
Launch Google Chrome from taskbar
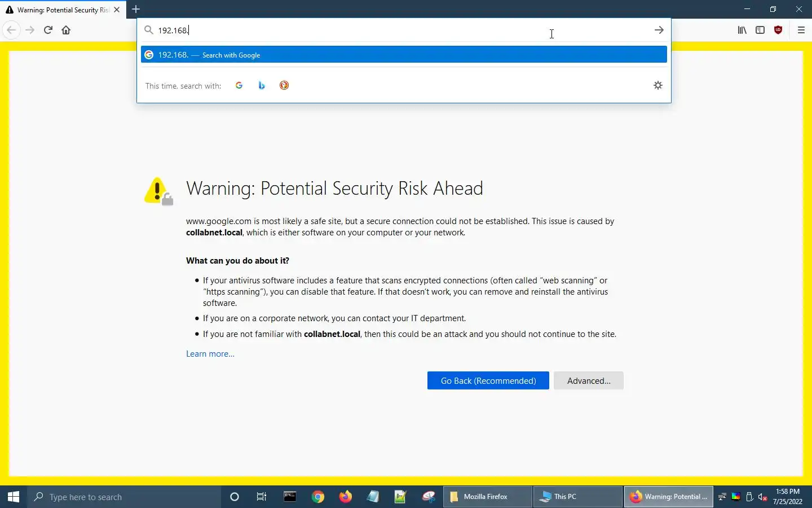318,497
